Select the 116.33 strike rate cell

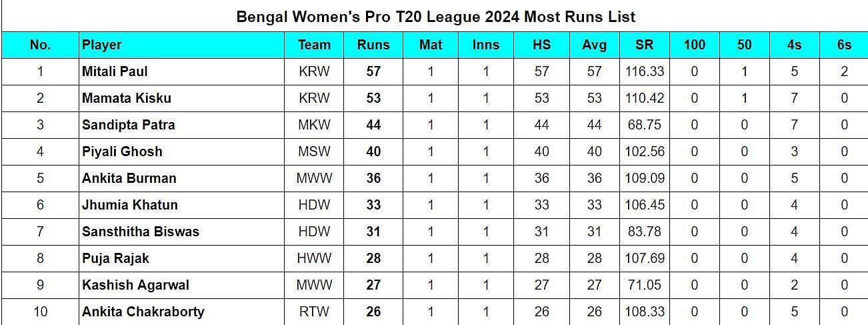(x=645, y=71)
